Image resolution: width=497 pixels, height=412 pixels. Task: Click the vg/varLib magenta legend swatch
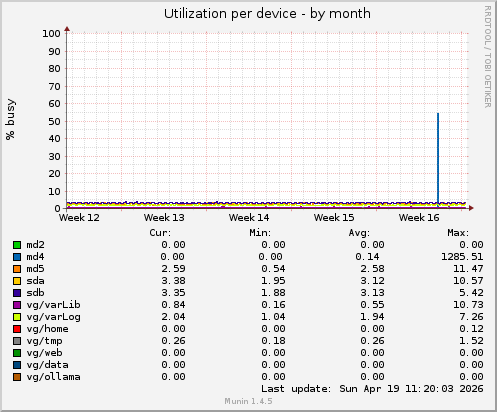coord(17,305)
